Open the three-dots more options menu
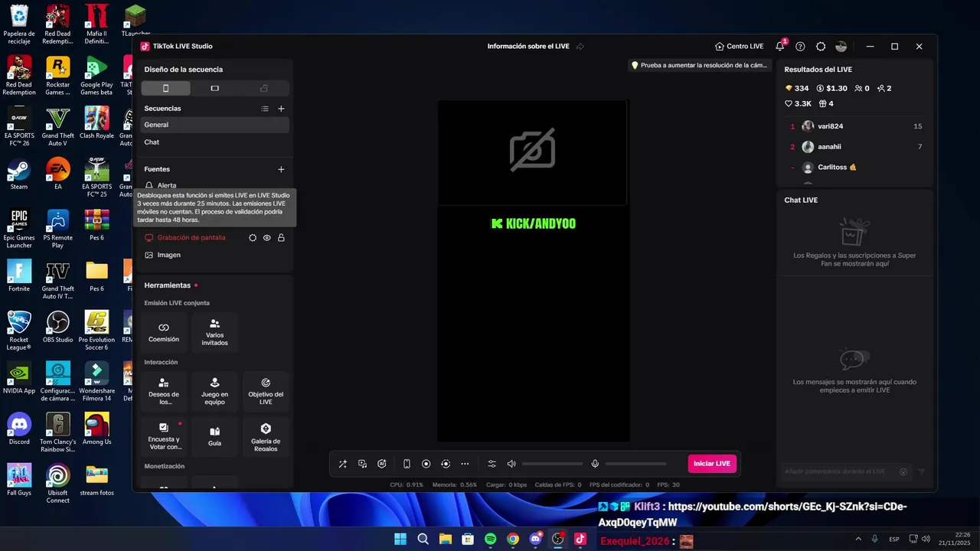The height and width of the screenshot is (551, 980). pos(465,464)
